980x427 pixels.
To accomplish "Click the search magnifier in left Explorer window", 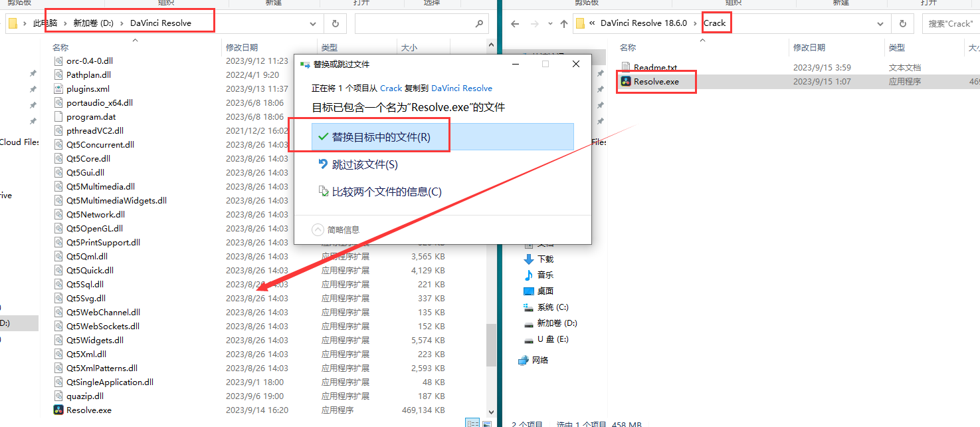I will point(479,23).
